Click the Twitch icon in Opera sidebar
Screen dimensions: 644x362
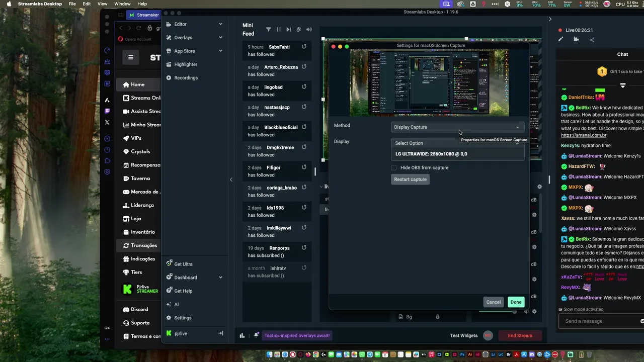(107, 111)
